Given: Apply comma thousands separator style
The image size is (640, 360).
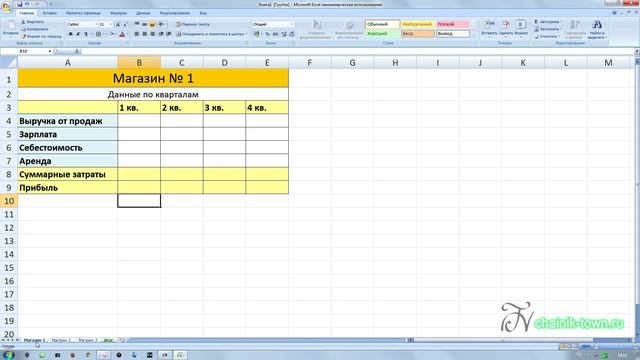Looking at the screenshot, I should point(276,34).
